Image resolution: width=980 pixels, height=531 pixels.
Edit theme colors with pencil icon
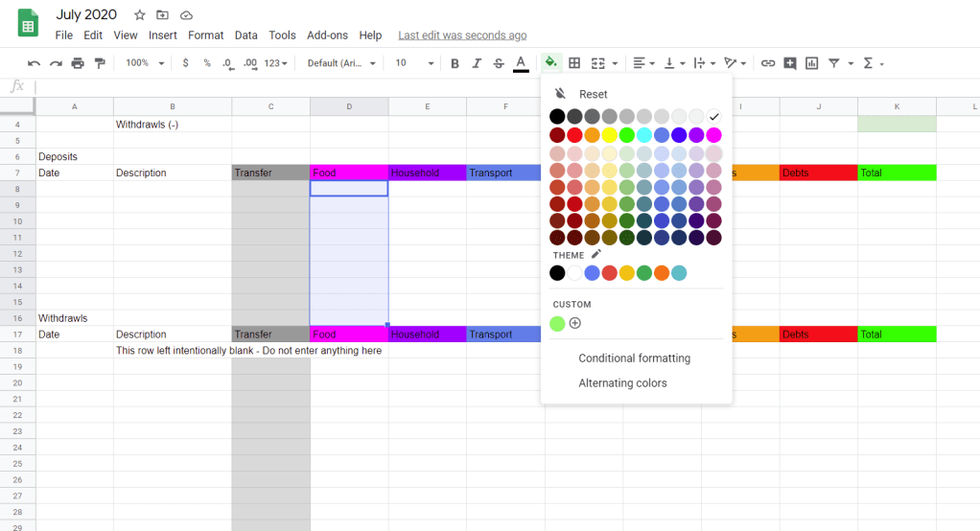(x=596, y=254)
